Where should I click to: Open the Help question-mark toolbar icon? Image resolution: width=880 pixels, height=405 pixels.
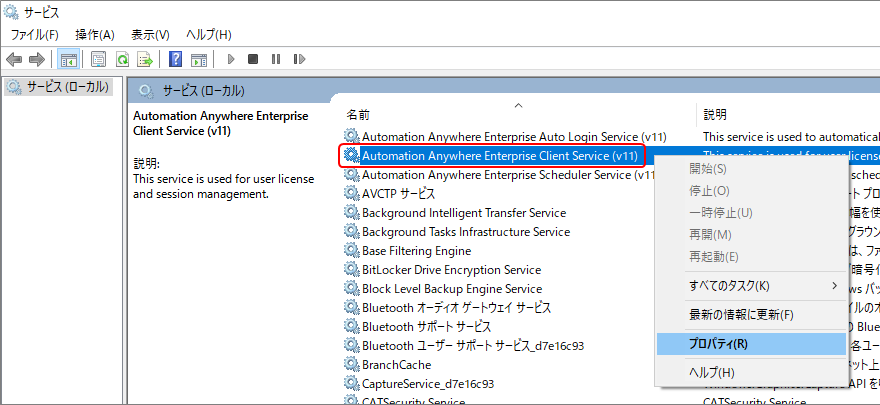(x=175, y=59)
